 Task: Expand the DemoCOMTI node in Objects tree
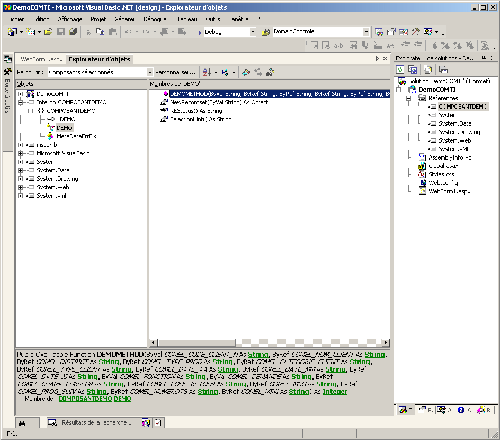(x=20, y=94)
